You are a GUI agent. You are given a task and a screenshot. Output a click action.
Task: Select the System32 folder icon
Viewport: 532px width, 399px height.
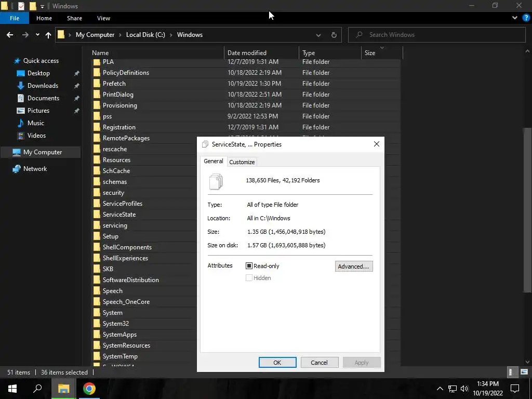coord(97,323)
